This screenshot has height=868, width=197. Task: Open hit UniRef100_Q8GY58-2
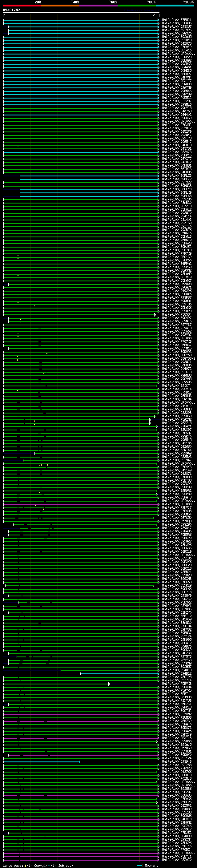pos(179,358)
